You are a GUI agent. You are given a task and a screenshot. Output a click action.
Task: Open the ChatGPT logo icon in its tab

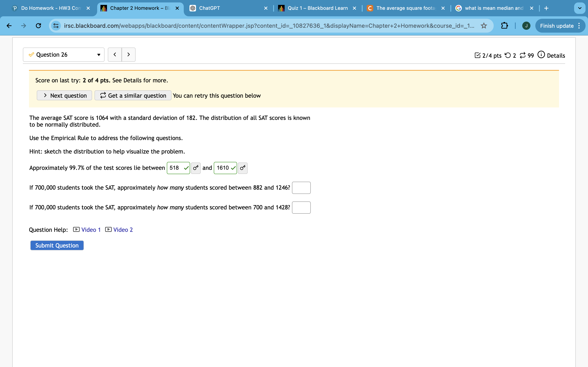pyautogui.click(x=193, y=8)
